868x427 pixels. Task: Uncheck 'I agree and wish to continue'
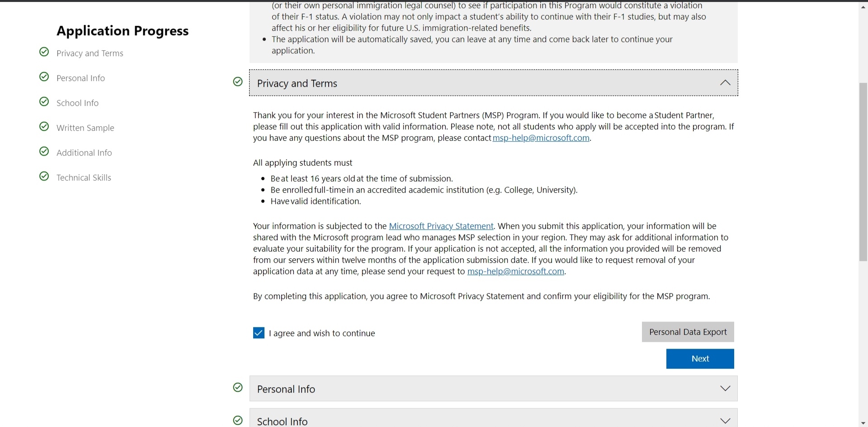pos(259,333)
